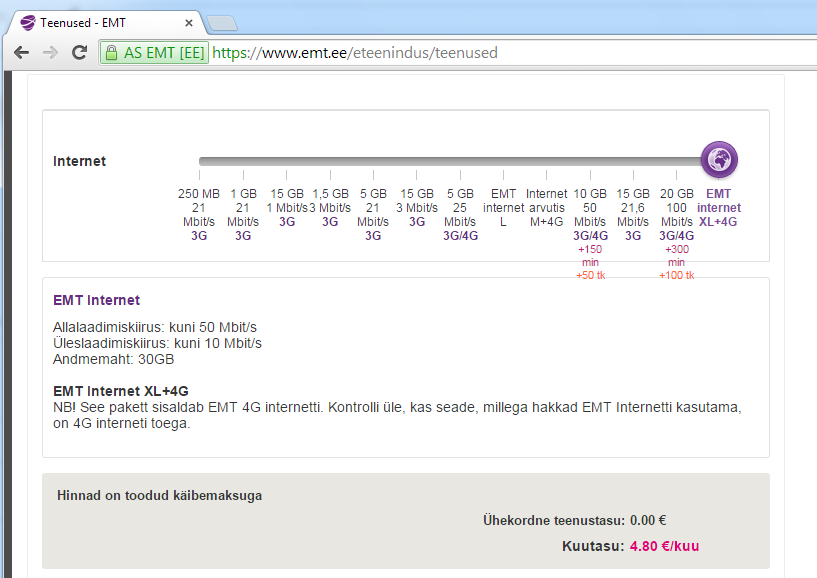Click the green padlock security icon
The height and width of the screenshot is (578, 817).
pyautogui.click(x=111, y=53)
